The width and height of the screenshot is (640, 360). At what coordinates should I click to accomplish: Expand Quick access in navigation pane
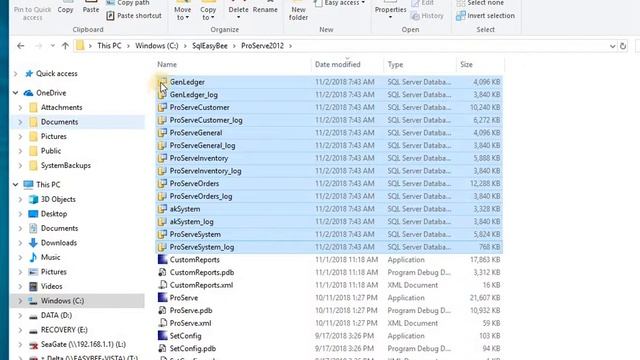16,74
